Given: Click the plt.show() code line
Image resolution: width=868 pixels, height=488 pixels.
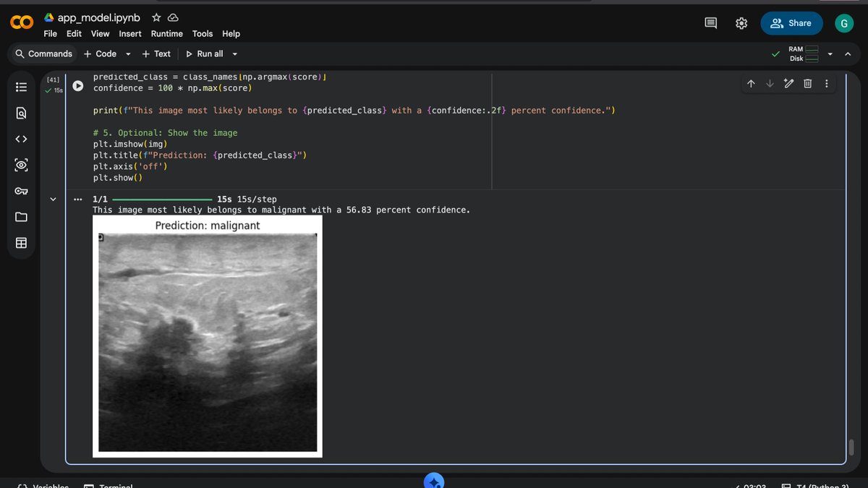Looking at the screenshot, I should click(118, 177).
